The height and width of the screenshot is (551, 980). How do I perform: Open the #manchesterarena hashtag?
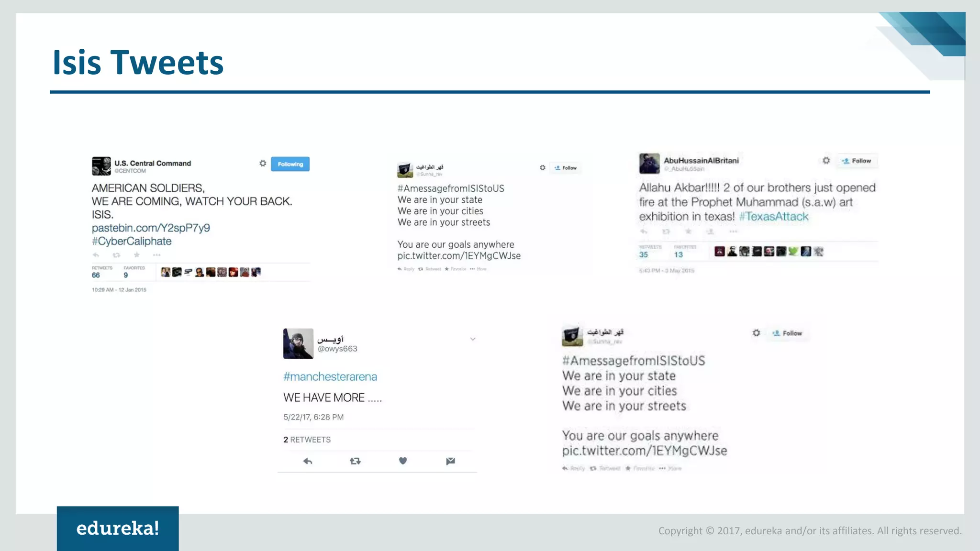330,376
